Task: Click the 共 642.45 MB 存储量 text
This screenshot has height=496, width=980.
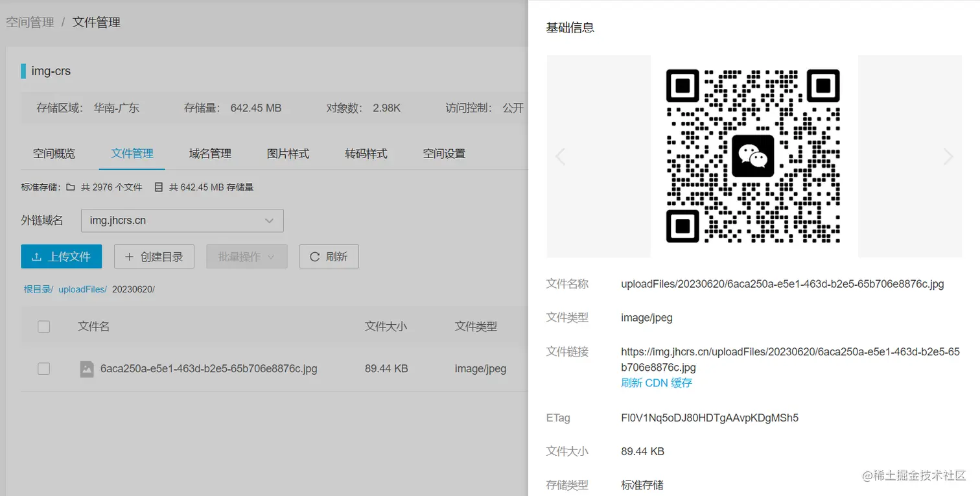Action: click(211, 187)
